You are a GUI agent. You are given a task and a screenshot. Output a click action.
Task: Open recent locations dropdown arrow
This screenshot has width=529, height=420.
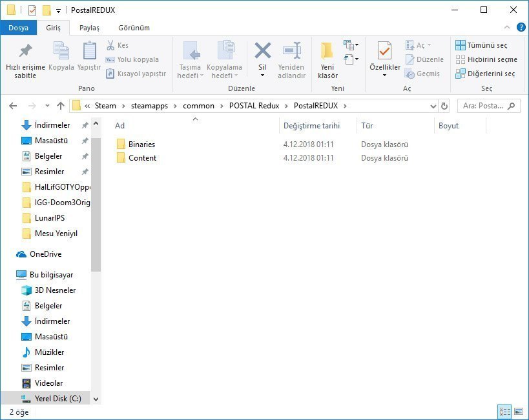tap(47, 106)
